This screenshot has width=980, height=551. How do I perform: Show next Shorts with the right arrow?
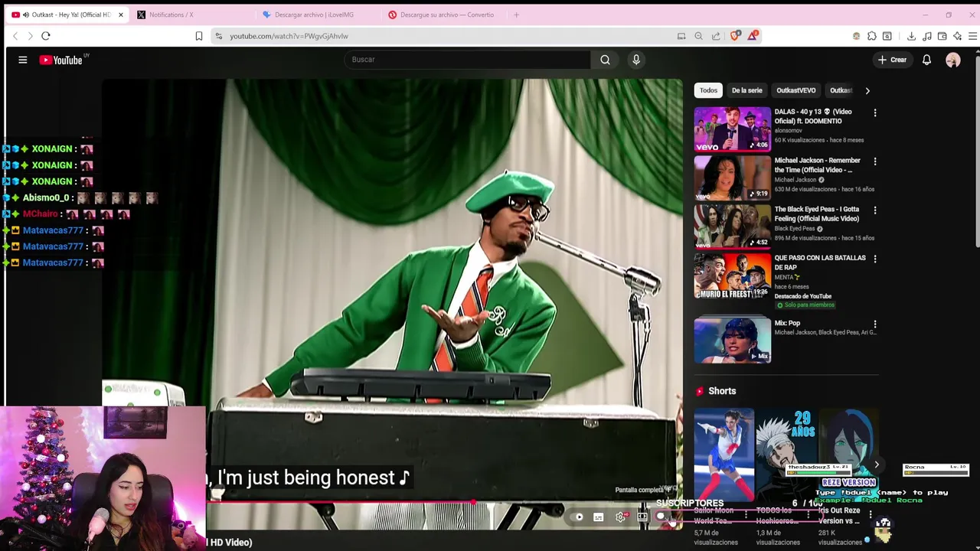click(x=877, y=465)
